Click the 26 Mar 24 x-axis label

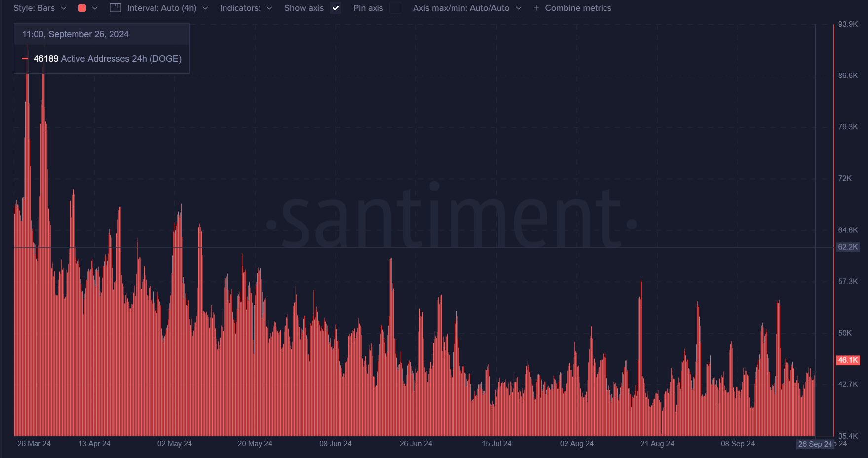pyautogui.click(x=34, y=444)
